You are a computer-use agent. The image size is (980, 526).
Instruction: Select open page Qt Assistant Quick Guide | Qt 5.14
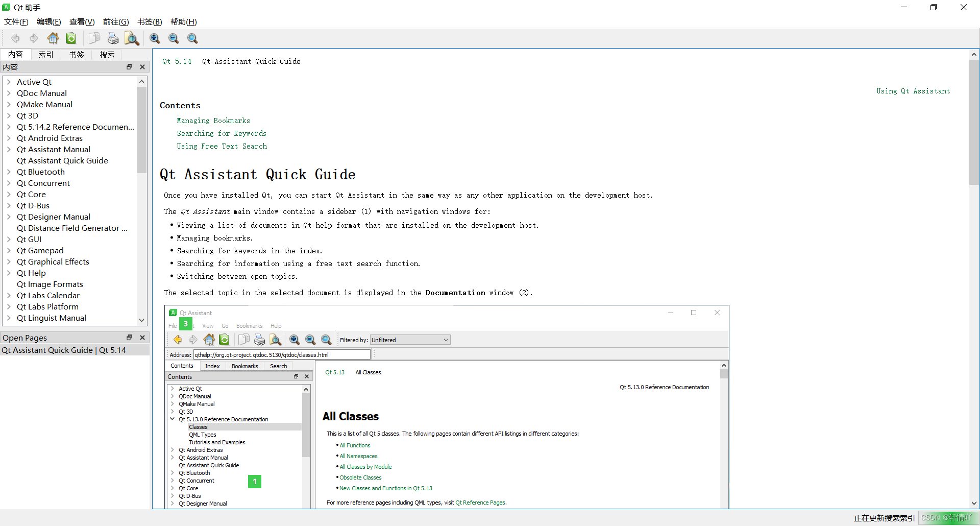[75, 350]
